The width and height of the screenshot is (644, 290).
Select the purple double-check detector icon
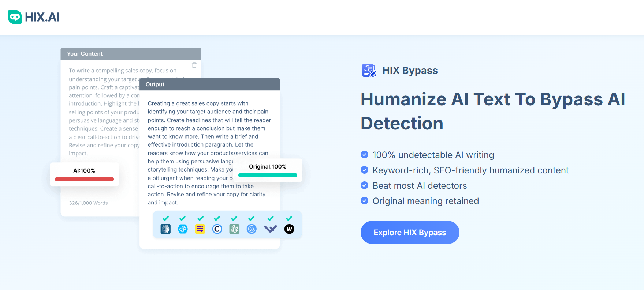coord(271,229)
